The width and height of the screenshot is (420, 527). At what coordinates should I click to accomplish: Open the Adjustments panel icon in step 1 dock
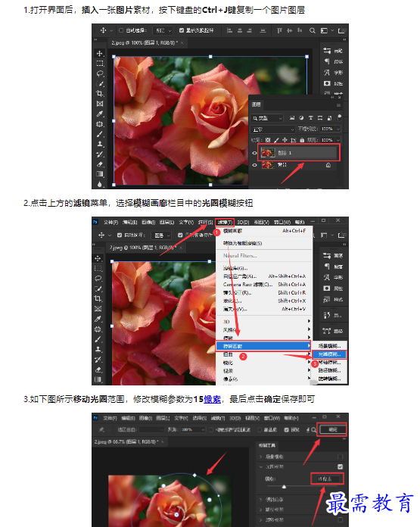(327, 51)
